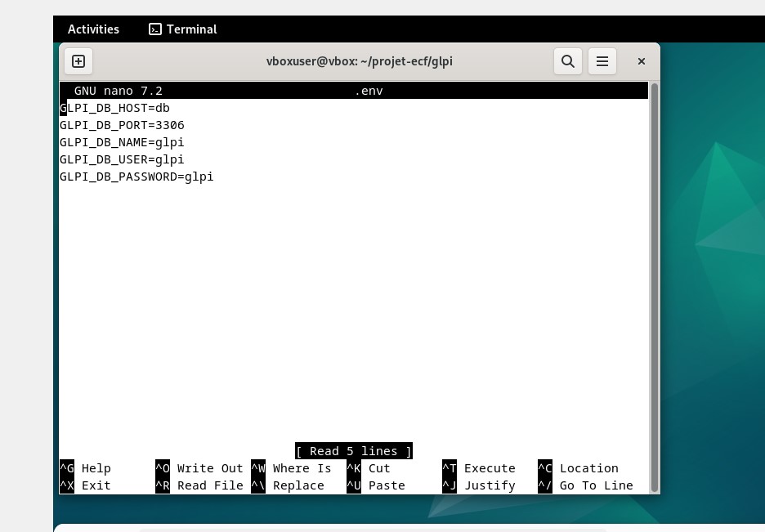Click the ^W Where Is shortcut
Image resolution: width=765 pixels, height=532 pixels.
coord(292,468)
